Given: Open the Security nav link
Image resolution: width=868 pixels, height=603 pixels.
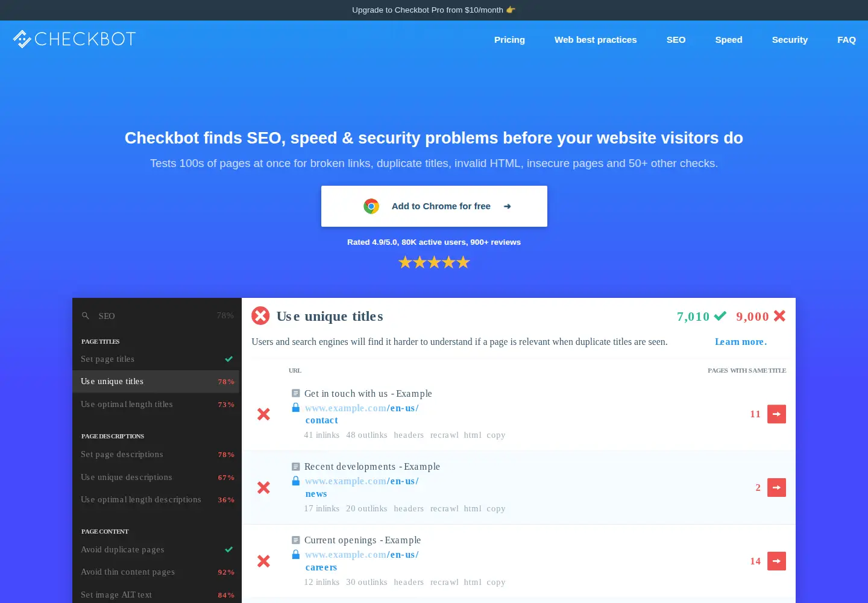Looking at the screenshot, I should coord(790,40).
